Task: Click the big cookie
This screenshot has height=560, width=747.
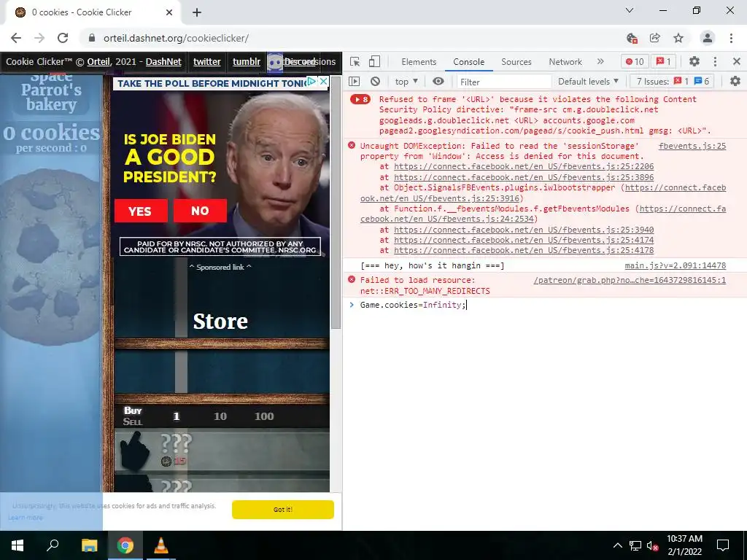Action: (50, 257)
